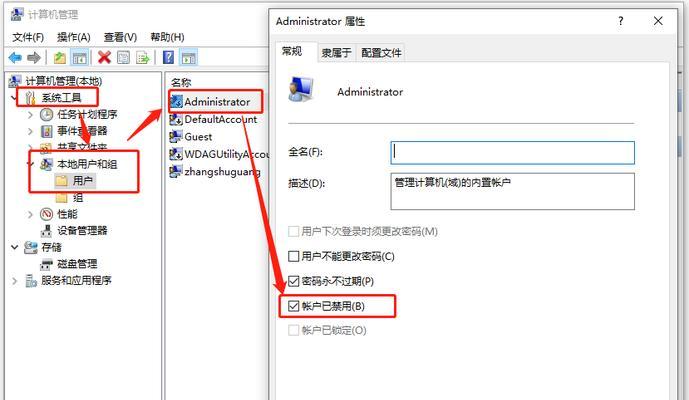
Task: Click the export list toolbar icon
Action: (143, 58)
